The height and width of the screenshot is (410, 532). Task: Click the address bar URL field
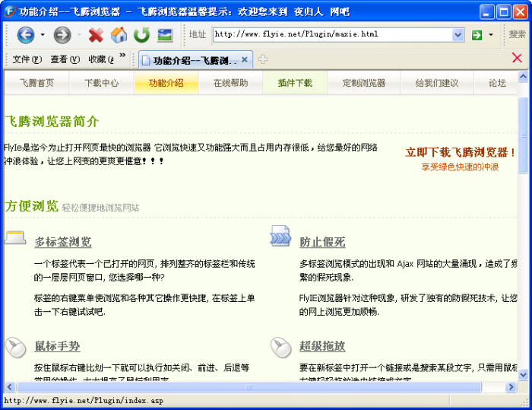[x=333, y=34]
